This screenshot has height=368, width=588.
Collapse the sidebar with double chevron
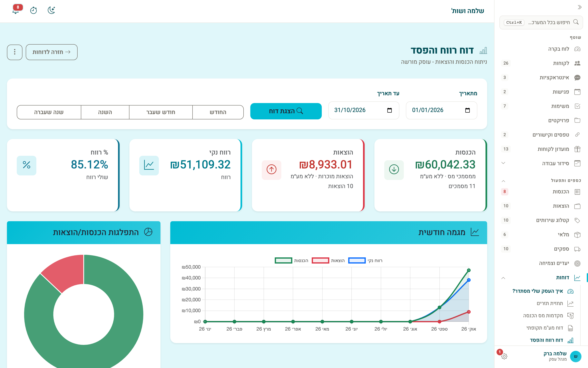(579, 7)
